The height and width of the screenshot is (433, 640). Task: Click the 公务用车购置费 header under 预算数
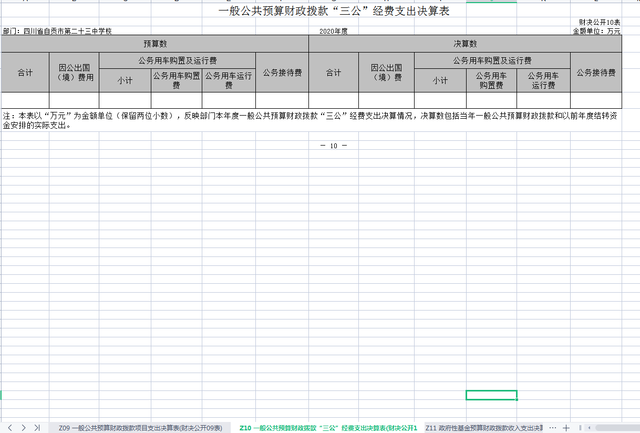(x=176, y=79)
